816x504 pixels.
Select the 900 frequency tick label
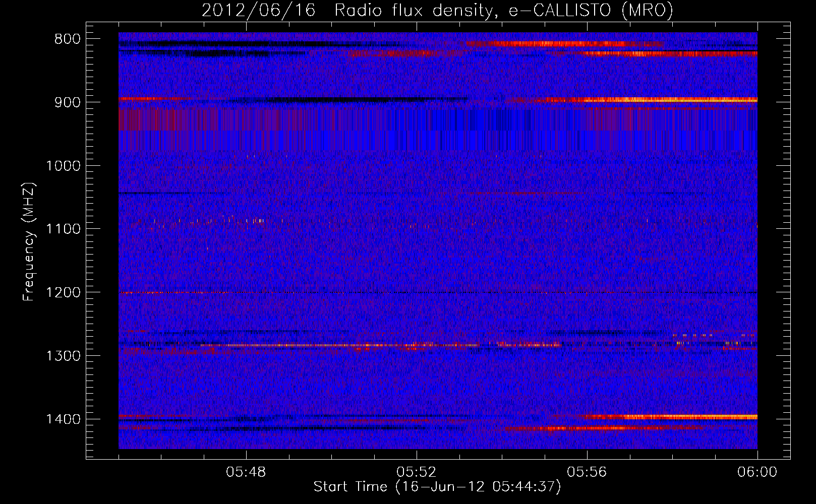[67, 102]
